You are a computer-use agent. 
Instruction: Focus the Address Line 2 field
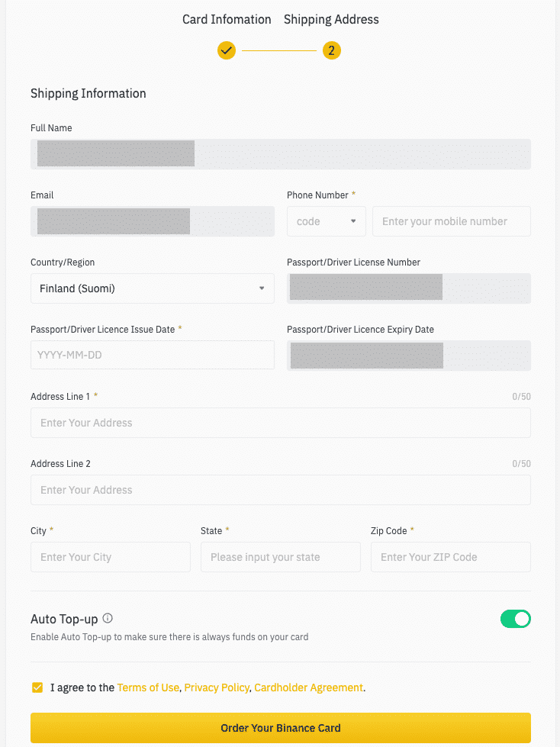coord(281,490)
